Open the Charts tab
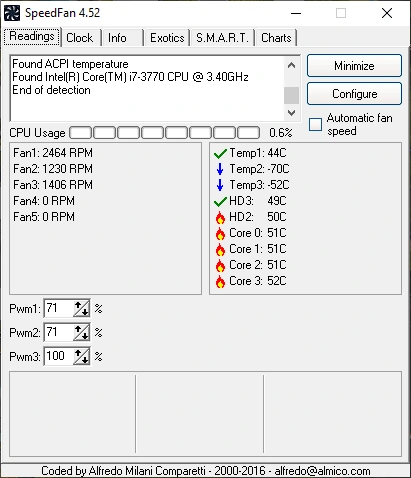Screen dimensions: 411x478 pyautogui.click(x=276, y=38)
